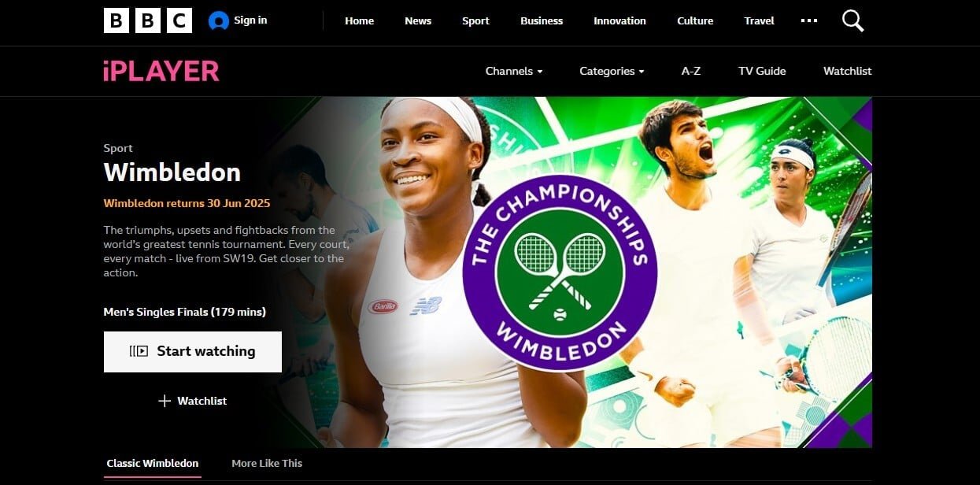The height and width of the screenshot is (485, 980).
Task: Open the A-Z programme listing
Action: click(691, 71)
